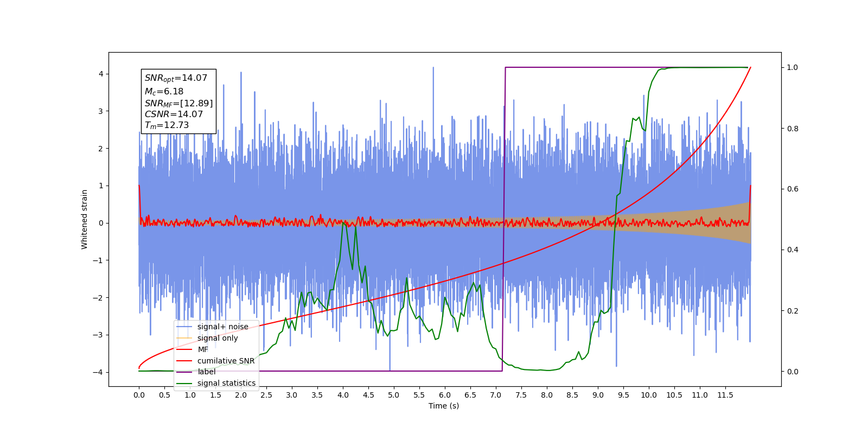The width and height of the screenshot is (868, 434).
Task: Click the 11.5 tick on the time axis
Action: (725, 395)
